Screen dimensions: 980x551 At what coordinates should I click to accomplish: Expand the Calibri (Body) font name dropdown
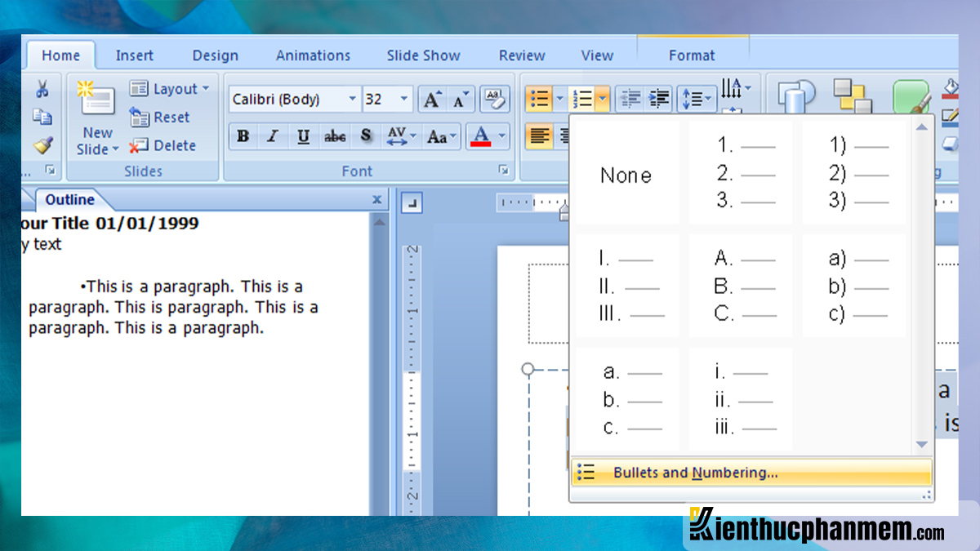(x=353, y=99)
